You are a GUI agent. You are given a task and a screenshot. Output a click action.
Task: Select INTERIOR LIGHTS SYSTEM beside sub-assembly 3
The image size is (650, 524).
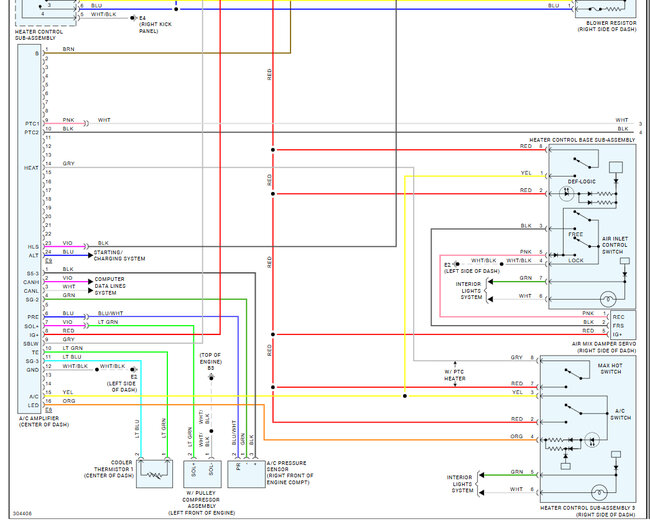click(x=462, y=484)
